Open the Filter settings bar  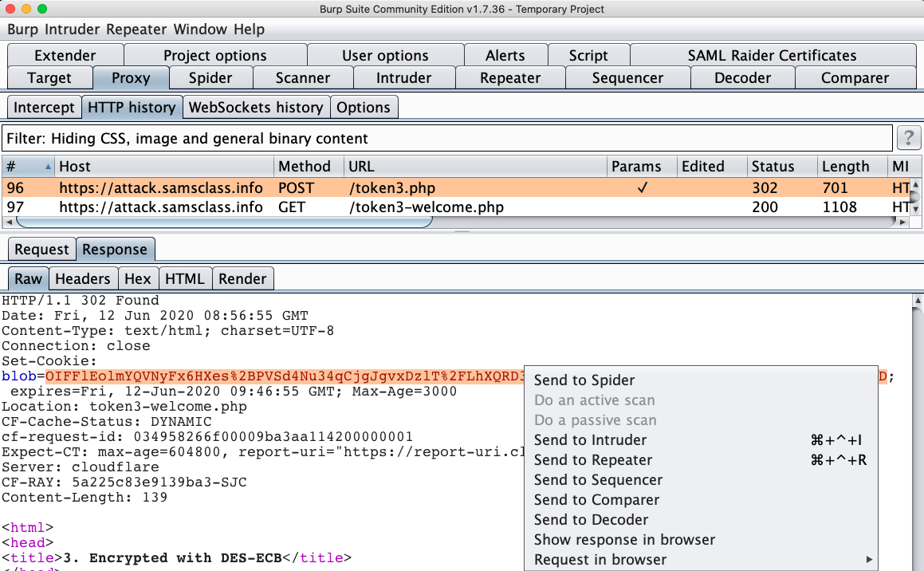pos(446,138)
